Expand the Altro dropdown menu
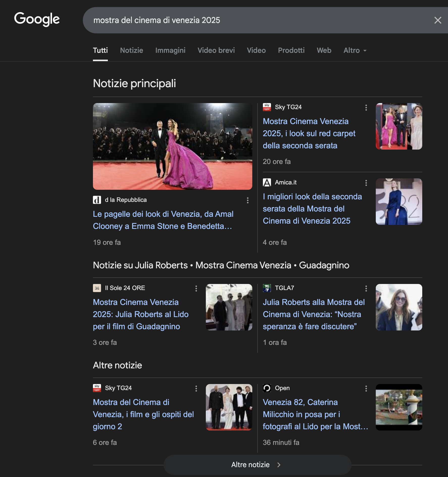This screenshot has width=448, height=477. (x=355, y=50)
